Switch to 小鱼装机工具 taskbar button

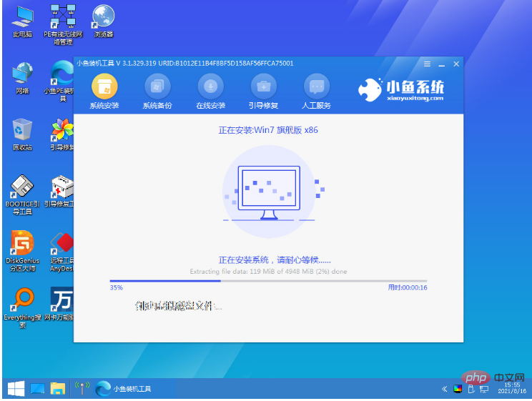124,389
